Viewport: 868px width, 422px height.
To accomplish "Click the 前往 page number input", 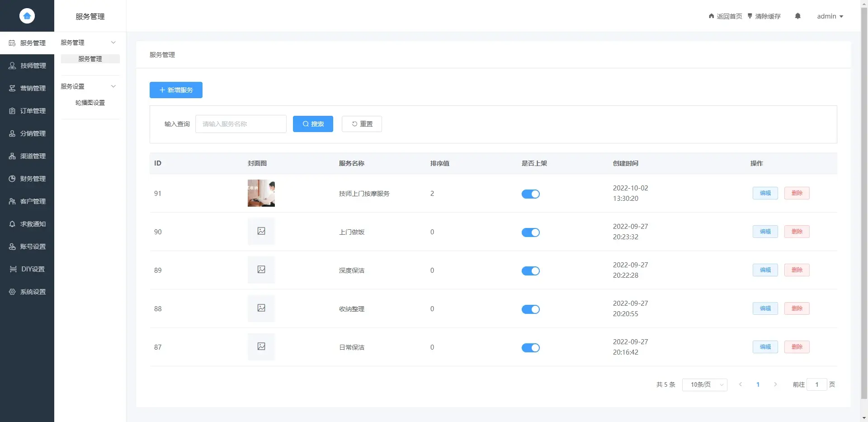I will click(x=817, y=384).
